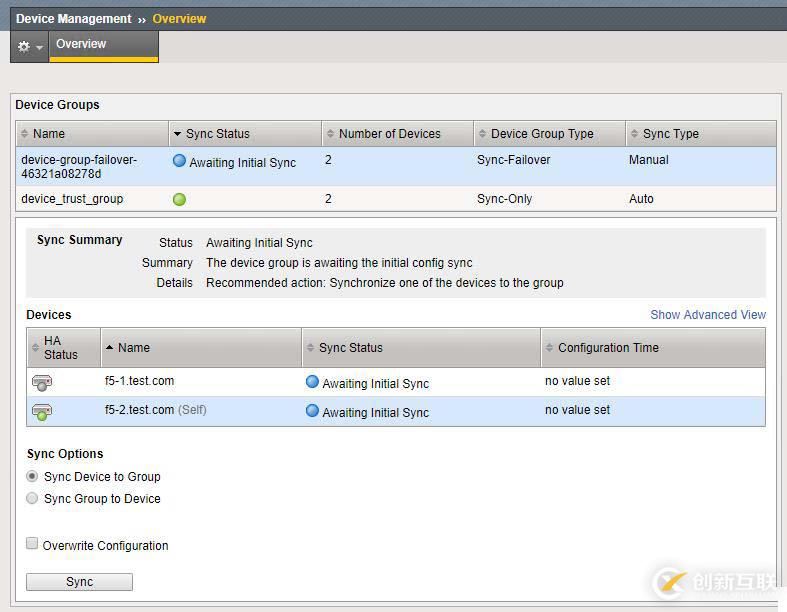787x612 pixels.
Task: Select Sync Device to Group option
Action: pyautogui.click(x=33, y=477)
